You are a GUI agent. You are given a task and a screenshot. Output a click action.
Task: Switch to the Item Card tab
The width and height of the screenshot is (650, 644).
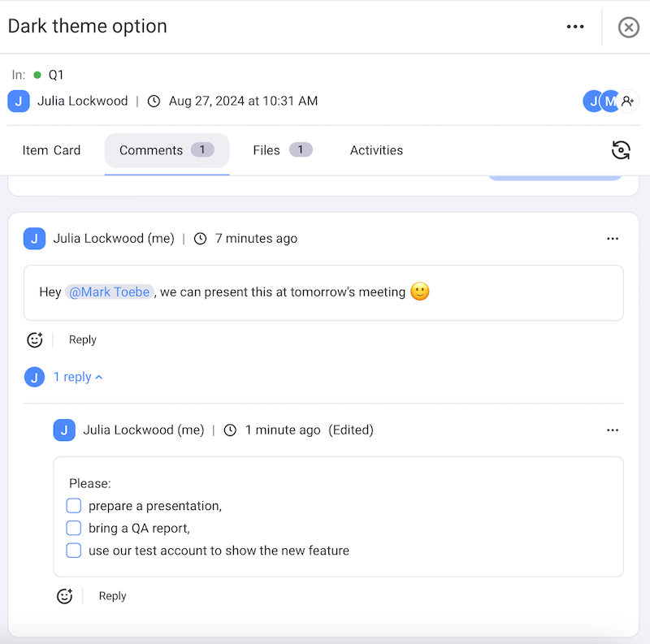[51, 150]
